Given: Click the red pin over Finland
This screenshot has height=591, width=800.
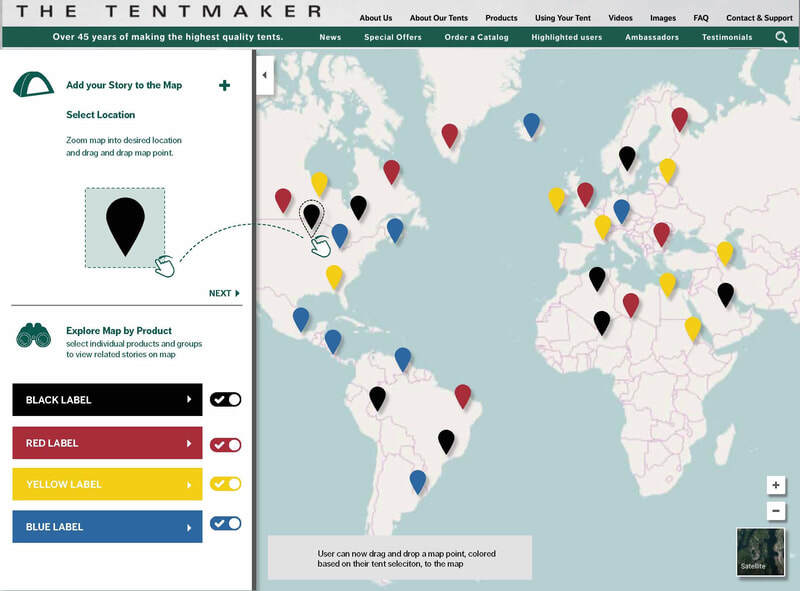Looking at the screenshot, I should click(679, 120).
